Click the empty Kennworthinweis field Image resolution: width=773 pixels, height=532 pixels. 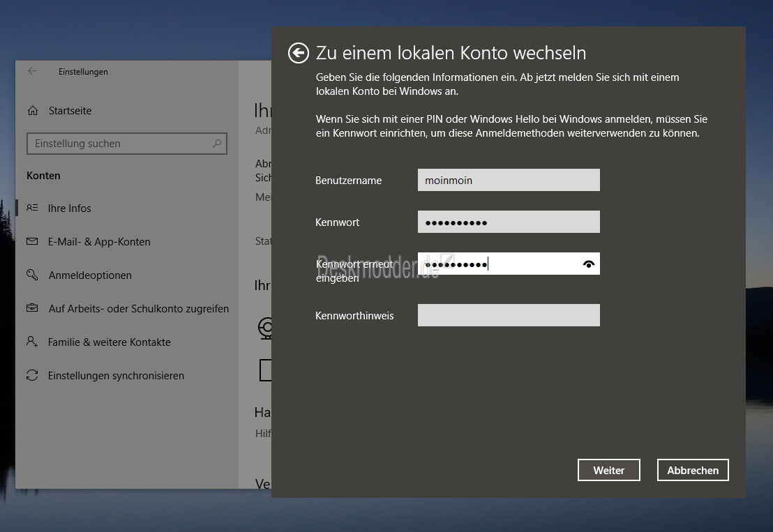click(x=509, y=315)
